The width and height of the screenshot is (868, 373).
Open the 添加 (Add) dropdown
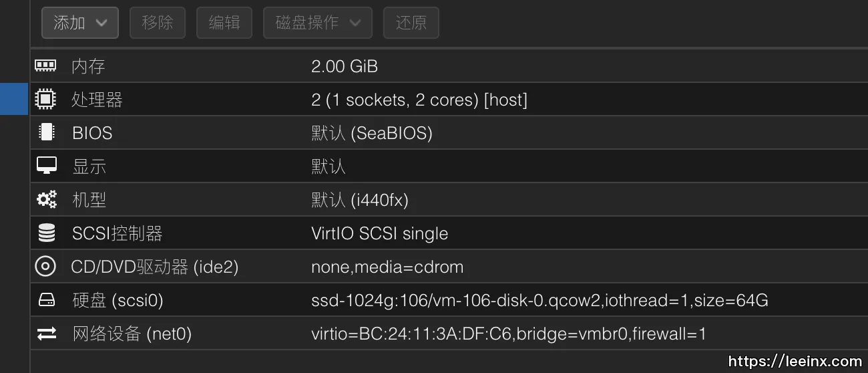pos(79,23)
